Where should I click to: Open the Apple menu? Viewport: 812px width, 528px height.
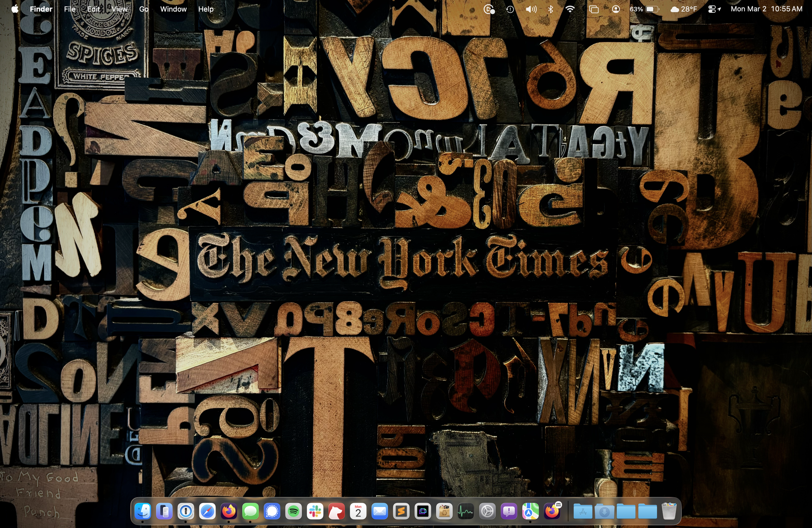(x=15, y=9)
